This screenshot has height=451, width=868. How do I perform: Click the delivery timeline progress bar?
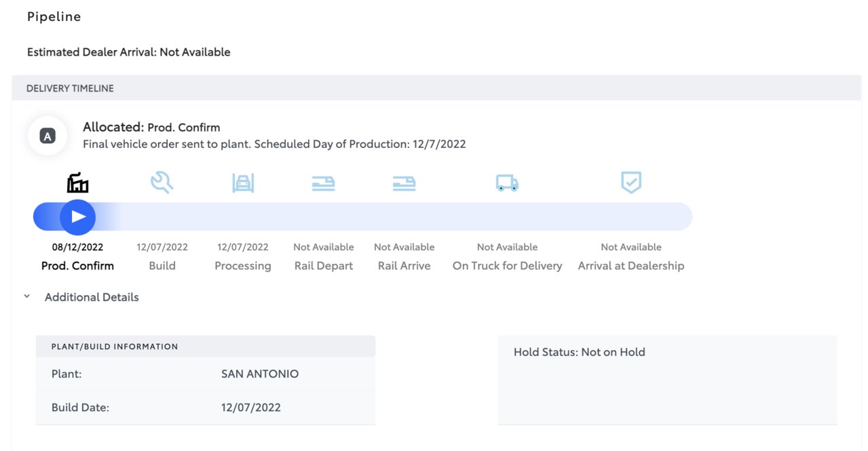tap(362, 217)
